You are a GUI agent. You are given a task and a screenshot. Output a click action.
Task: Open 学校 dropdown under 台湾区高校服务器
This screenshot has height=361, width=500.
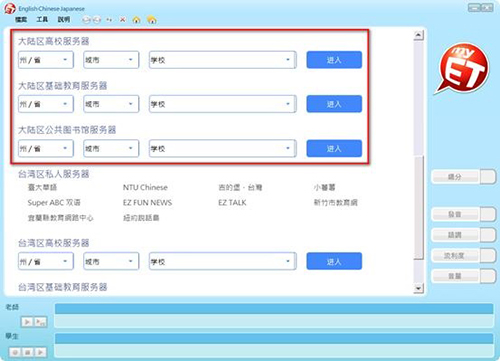(222, 261)
